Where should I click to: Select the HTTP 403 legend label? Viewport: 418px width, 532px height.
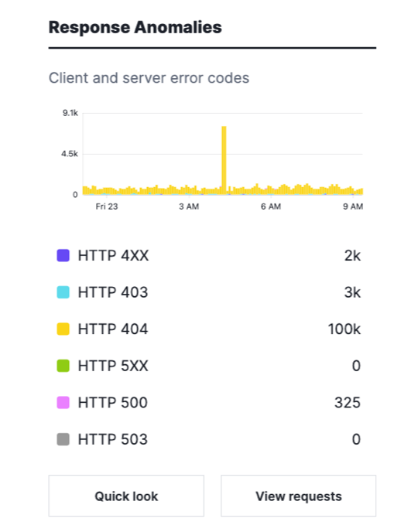(x=113, y=292)
